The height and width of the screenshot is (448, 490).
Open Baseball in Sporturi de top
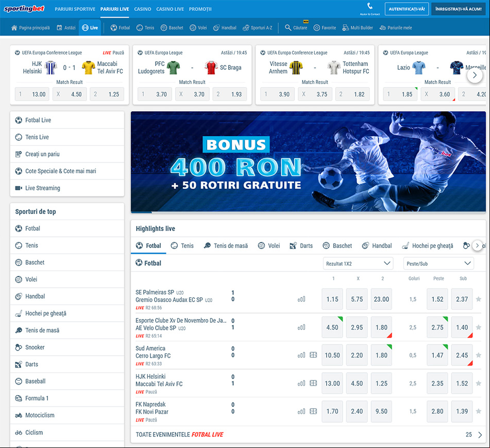tap(67, 381)
